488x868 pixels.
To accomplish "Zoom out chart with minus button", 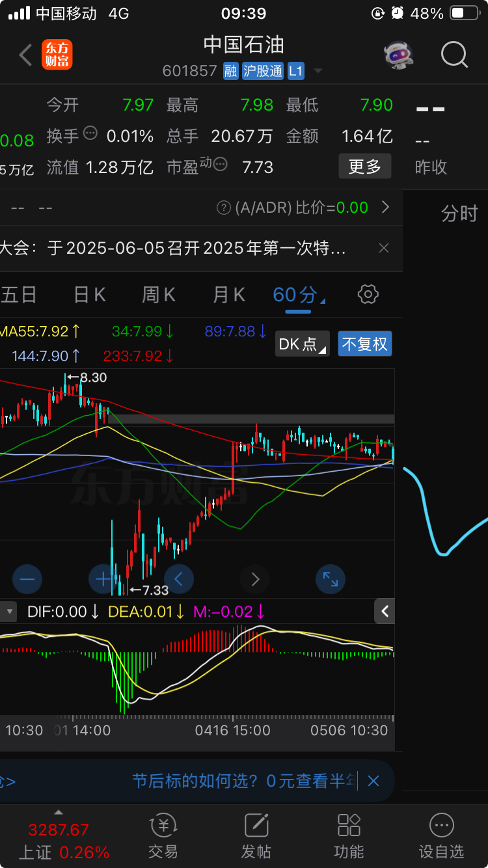I will (x=27, y=578).
